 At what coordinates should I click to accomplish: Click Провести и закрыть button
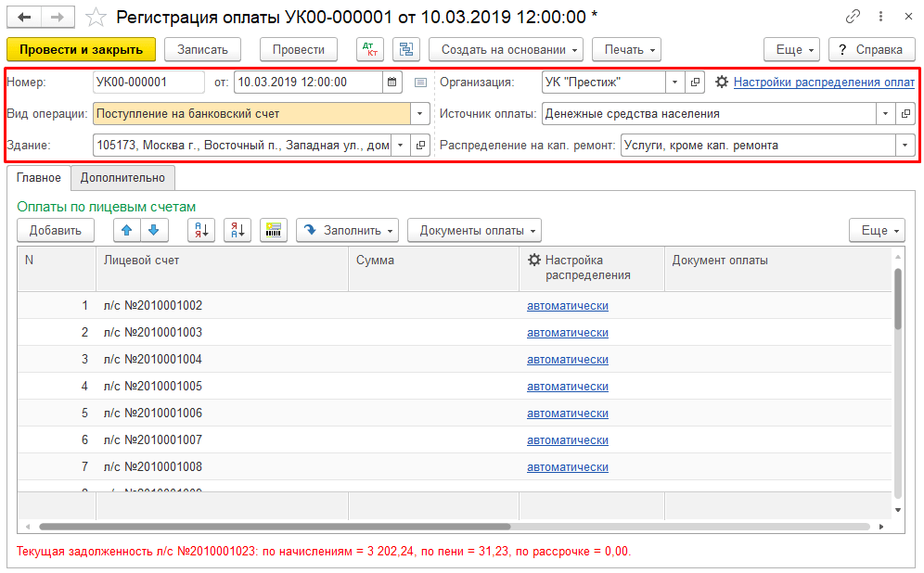tap(82, 49)
